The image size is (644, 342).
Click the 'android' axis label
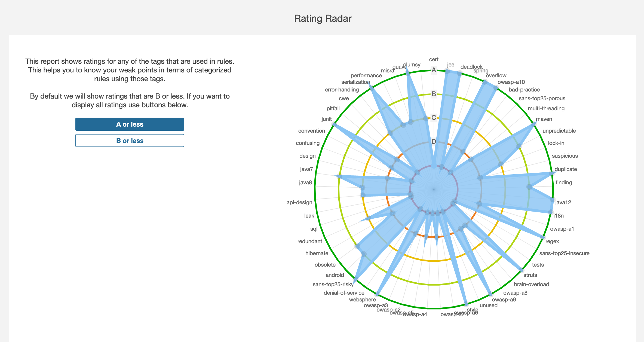tap(335, 275)
